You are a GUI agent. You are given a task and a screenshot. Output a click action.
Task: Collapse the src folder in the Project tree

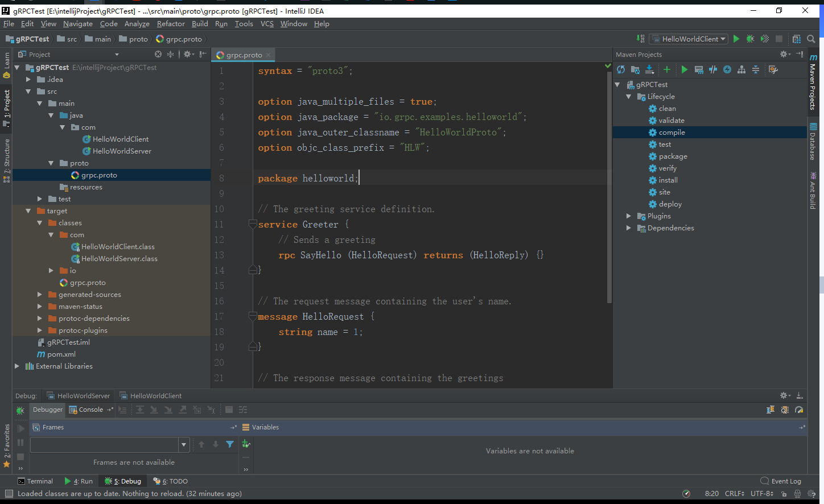[x=28, y=91]
